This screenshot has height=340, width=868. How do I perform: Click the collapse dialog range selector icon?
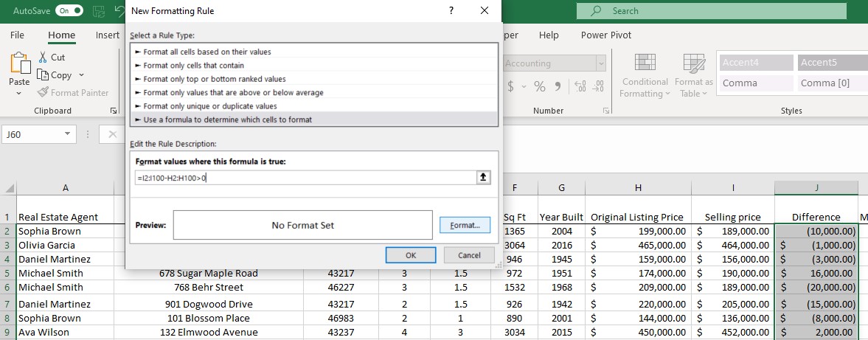tap(484, 177)
